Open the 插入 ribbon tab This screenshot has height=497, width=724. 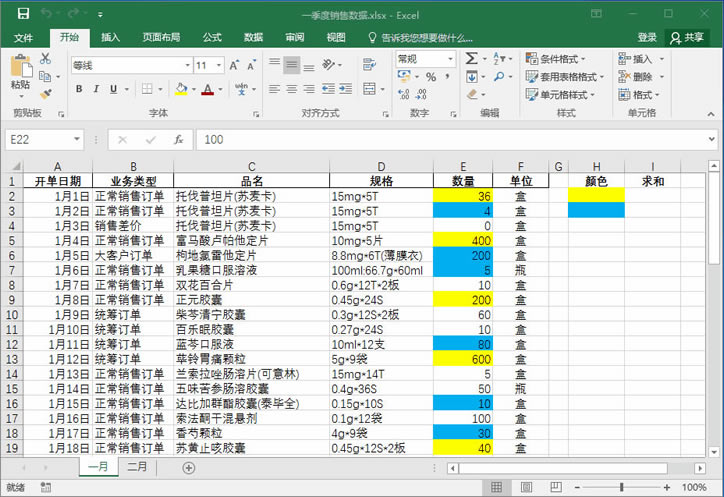pyautogui.click(x=110, y=37)
